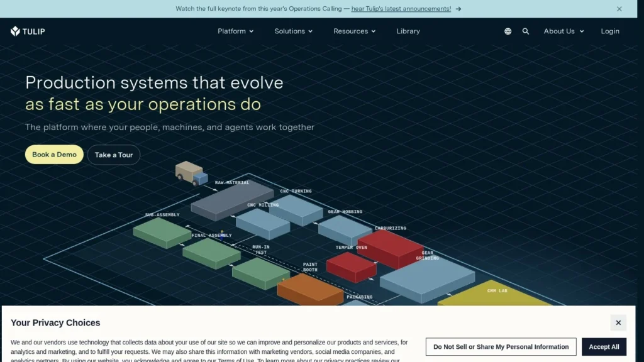The height and width of the screenshot is (362, 644).
Task: Click the delivery truck illustration
Action: 191,173
